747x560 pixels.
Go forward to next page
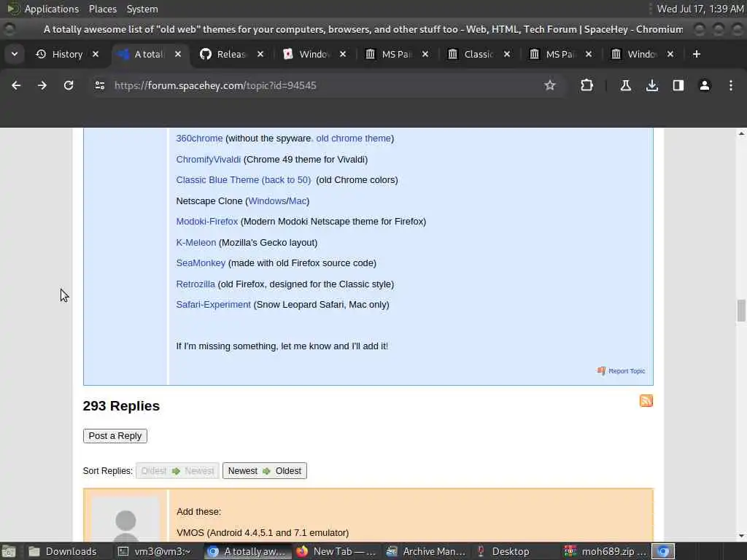(x=42, y=85)
